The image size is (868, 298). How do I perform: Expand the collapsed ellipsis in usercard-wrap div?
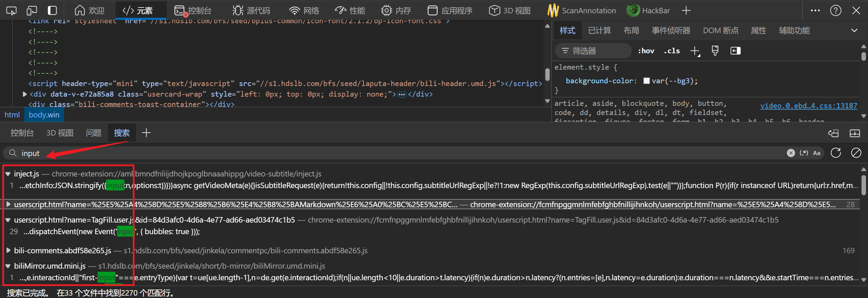click(x=402, y=95)
